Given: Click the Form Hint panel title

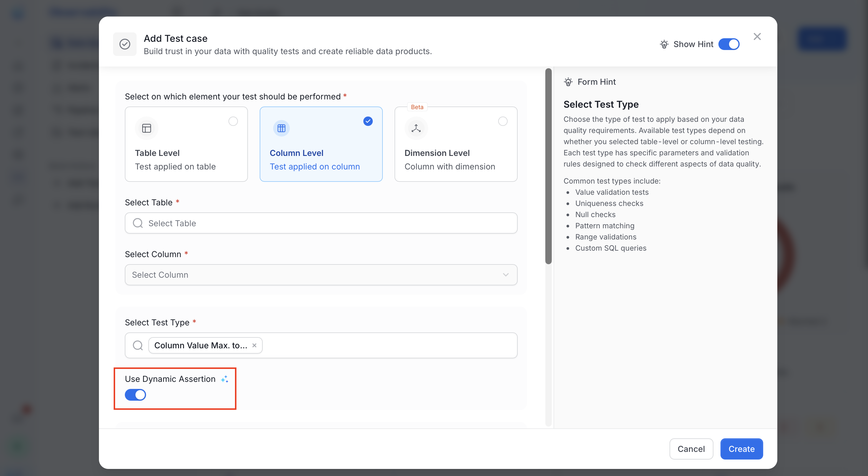Looking at the screenshot, I should 597,82.
